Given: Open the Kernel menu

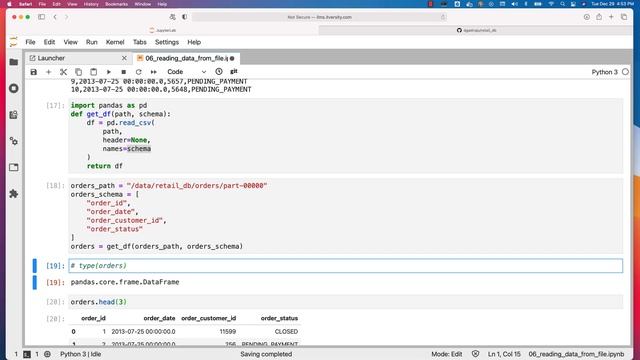Looking at the screenshot, I should (x=115, y=42).
